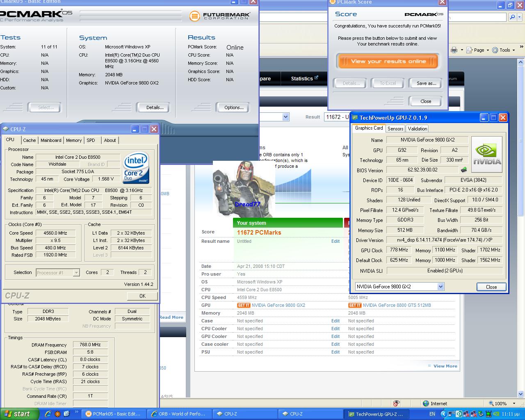The width and height of the screenshot is (525, 420).
Task: Click the taskbar clock showing 11:11
Action: point(511,414)
